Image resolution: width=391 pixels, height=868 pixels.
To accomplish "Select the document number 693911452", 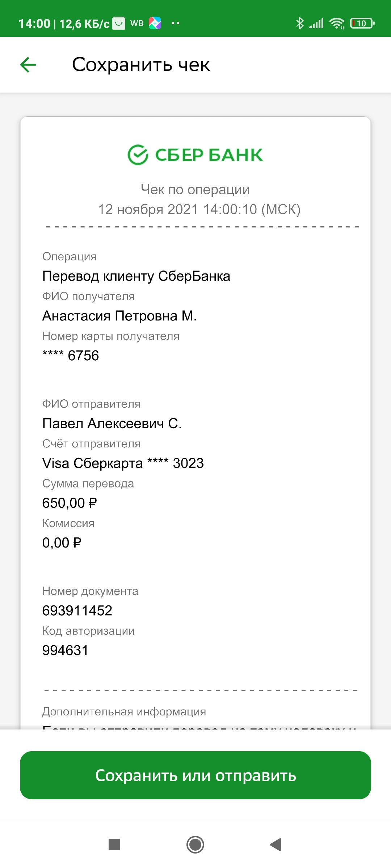I will coord(77,610).
